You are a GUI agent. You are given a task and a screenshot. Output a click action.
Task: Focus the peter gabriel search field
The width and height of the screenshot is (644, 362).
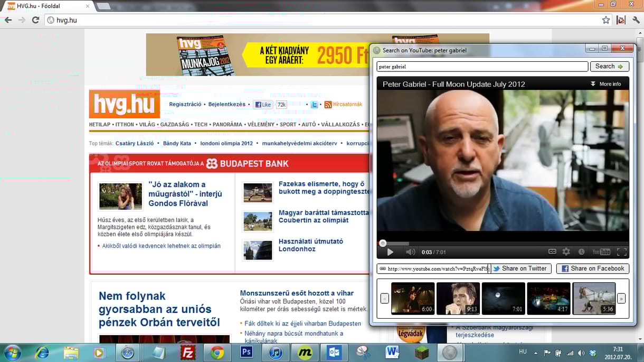click(x=482, y=67)
